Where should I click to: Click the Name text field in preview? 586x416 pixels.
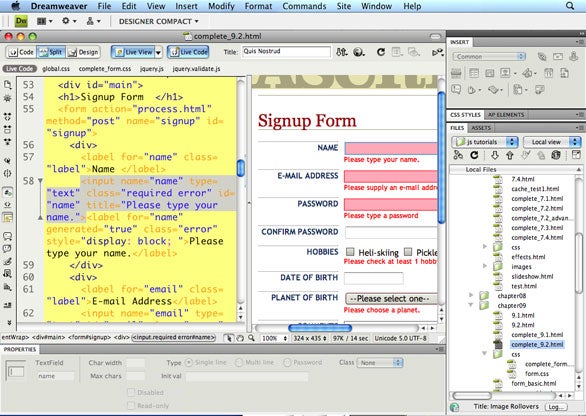pos(391,148)
